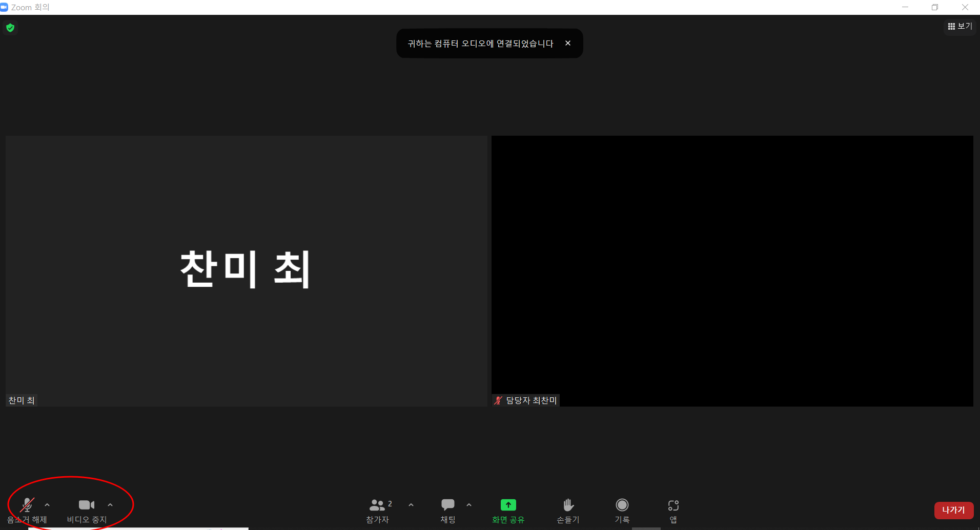Expand video options arrow beside camera

(110, 505)
